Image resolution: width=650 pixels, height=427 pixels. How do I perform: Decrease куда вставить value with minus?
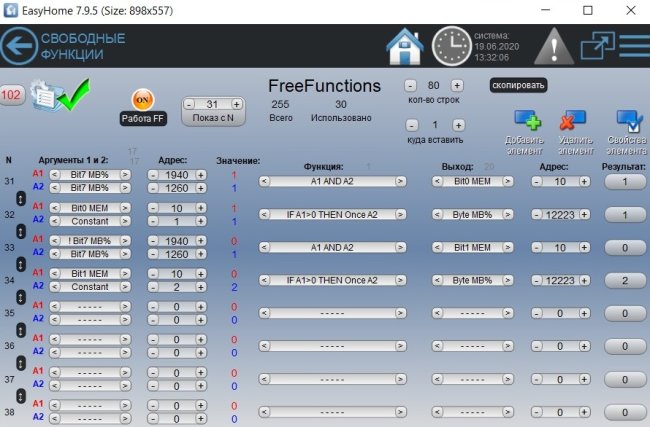(x=411, y=125)
